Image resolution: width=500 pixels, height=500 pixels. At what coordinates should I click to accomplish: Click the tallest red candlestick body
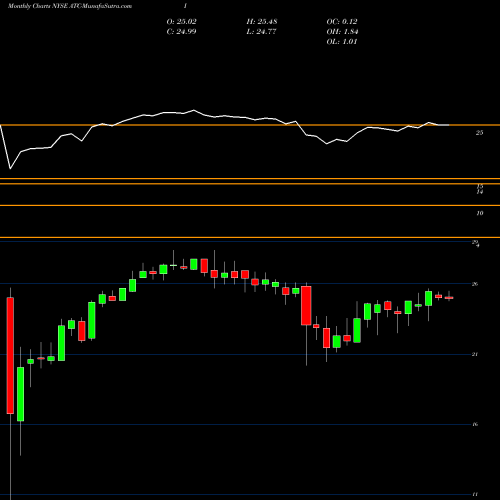pyautogui.click(x=10, y=356)
